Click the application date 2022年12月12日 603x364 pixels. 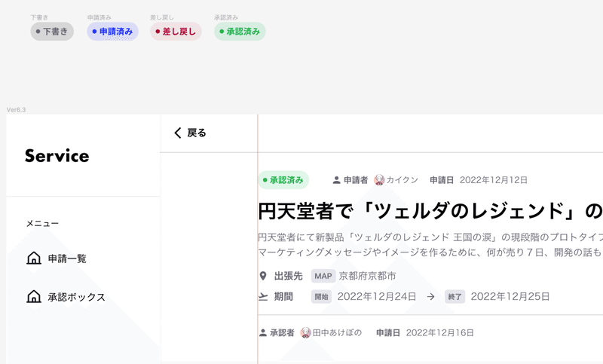[494, 180]
